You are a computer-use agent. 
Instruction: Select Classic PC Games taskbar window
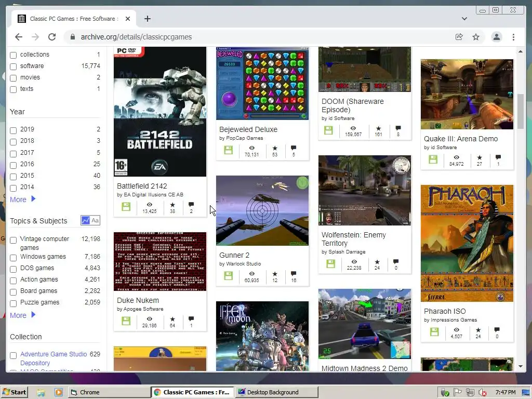tap(192, 392)
